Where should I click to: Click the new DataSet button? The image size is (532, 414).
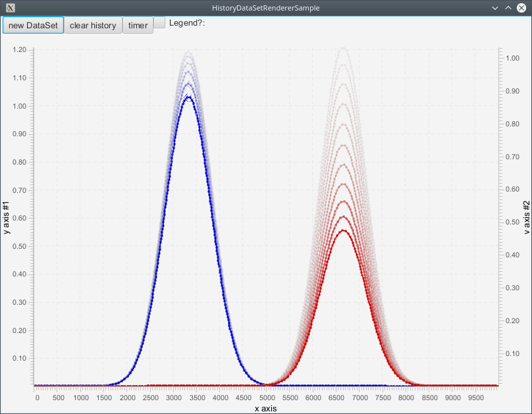tap(33, 25)
